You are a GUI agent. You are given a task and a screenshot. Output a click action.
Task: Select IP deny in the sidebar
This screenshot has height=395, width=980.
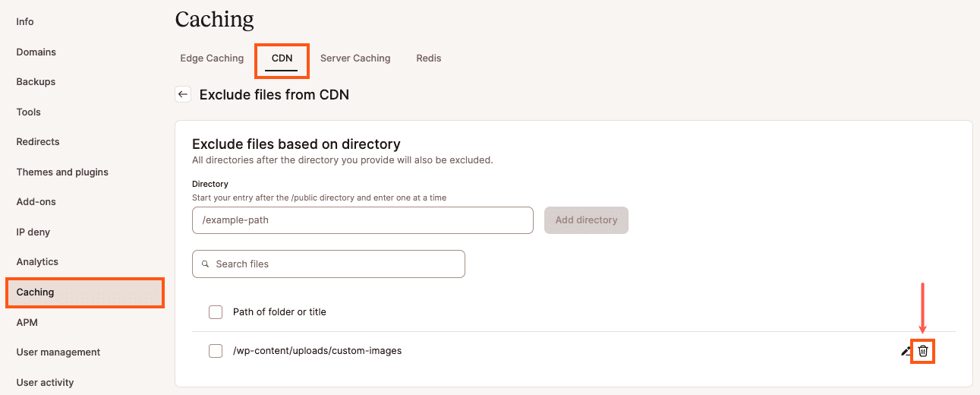pyautogui.click(x=33, y=232)
